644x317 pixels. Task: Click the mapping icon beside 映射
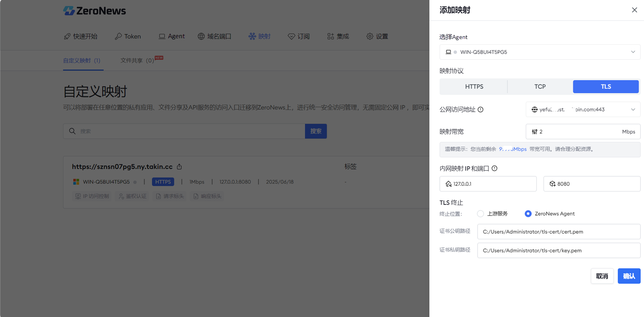point(252,36)
